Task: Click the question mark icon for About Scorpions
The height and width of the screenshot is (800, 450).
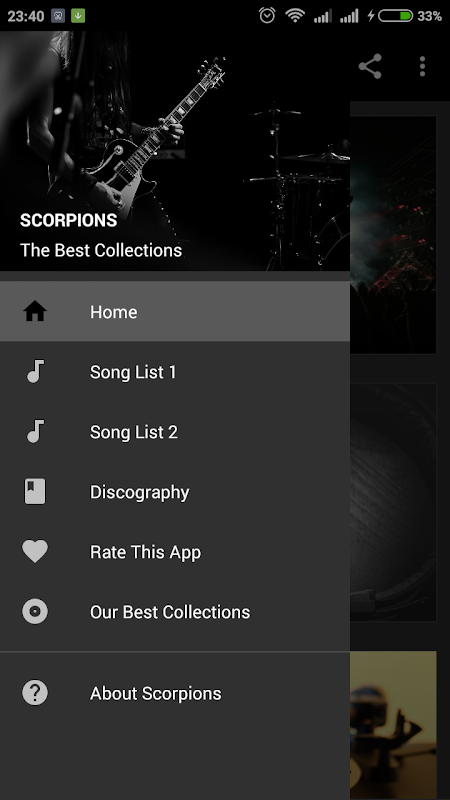Action: pos(35,693)
